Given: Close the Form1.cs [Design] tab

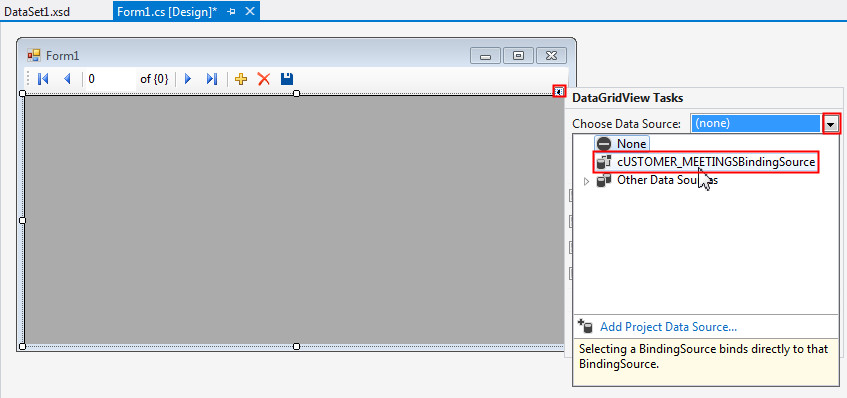Looking at the screenshot, I should pos(250,11).
